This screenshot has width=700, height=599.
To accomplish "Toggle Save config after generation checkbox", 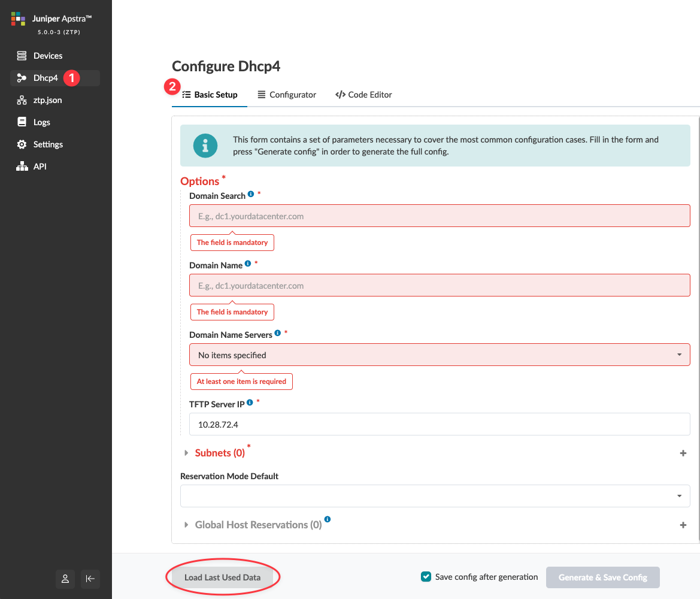I will coord(426,577).
